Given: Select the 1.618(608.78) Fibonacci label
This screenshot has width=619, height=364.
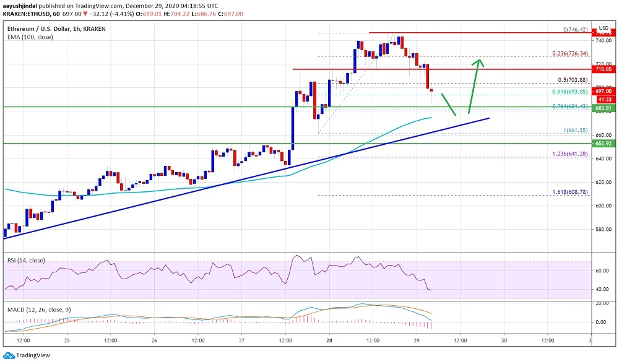Looking at the screenshot, I should [569, 193].
